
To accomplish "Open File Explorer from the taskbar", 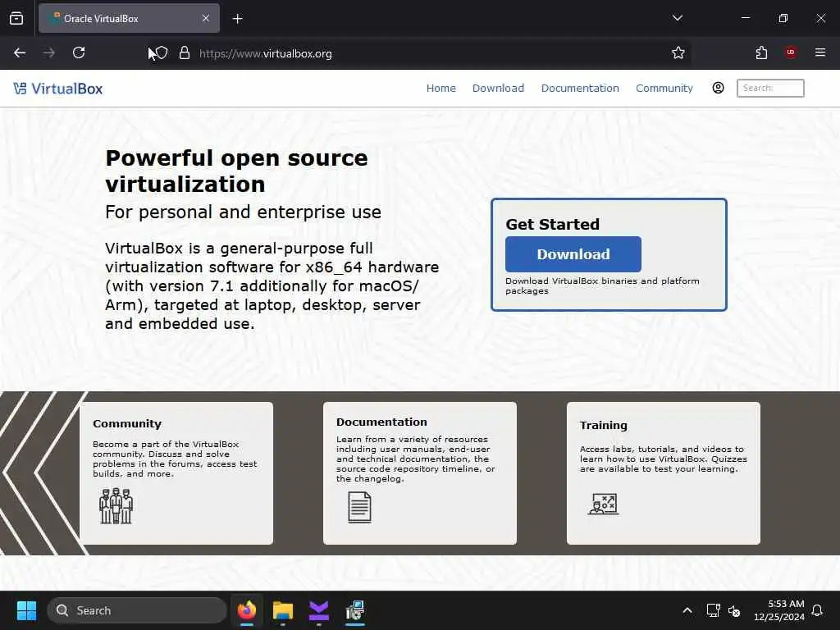I will pyautogui.click(x=283, y=610).
